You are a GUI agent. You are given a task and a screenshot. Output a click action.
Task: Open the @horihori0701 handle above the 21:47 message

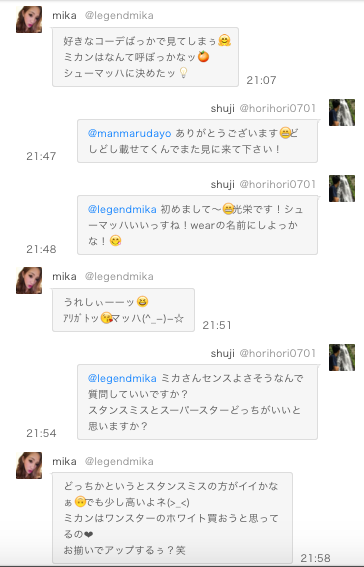(x=278, y=108)
